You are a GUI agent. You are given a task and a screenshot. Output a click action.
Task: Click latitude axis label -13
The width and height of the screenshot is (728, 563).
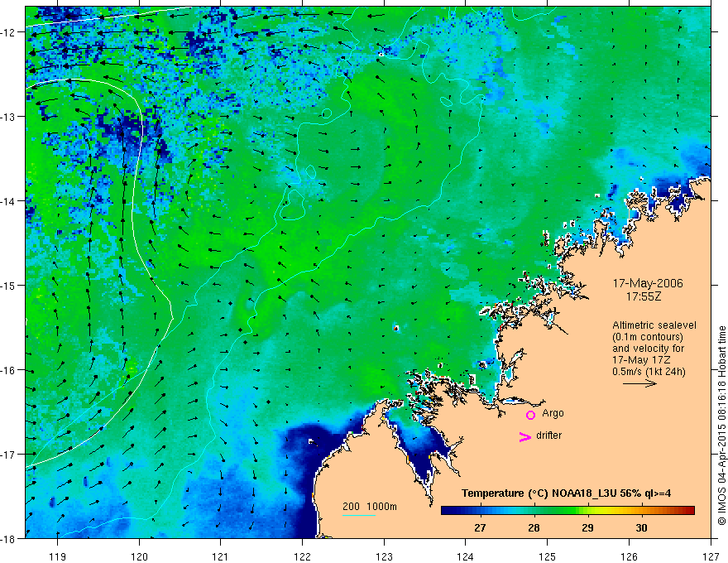(10, 117)
